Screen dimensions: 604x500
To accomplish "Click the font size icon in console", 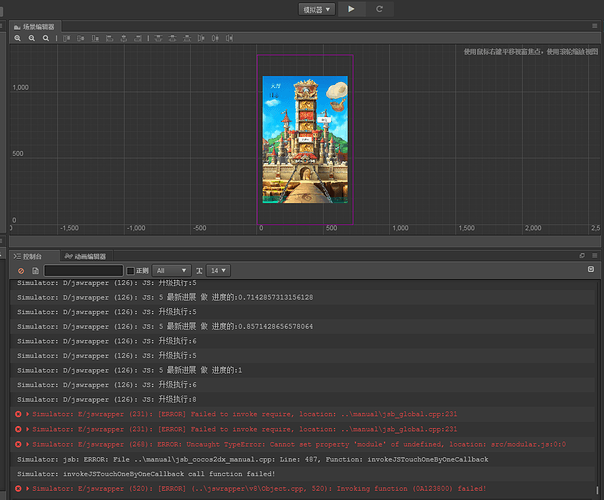I will point(199,270).
